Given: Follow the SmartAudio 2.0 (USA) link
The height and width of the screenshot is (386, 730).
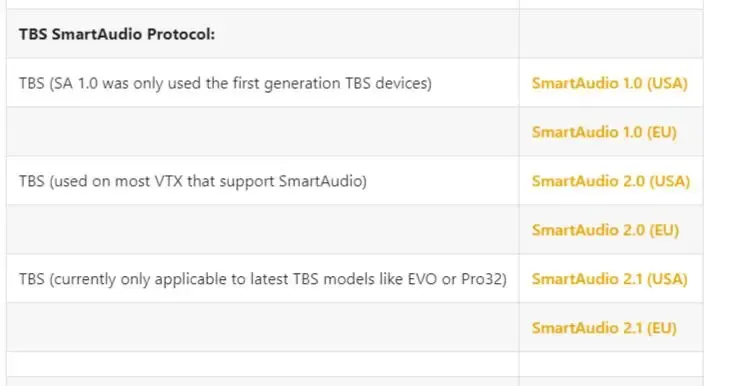Looking at the screenshot, I should (x=610, y=181).
